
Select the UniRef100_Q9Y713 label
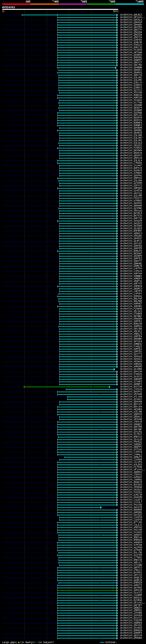click(131, 575)
